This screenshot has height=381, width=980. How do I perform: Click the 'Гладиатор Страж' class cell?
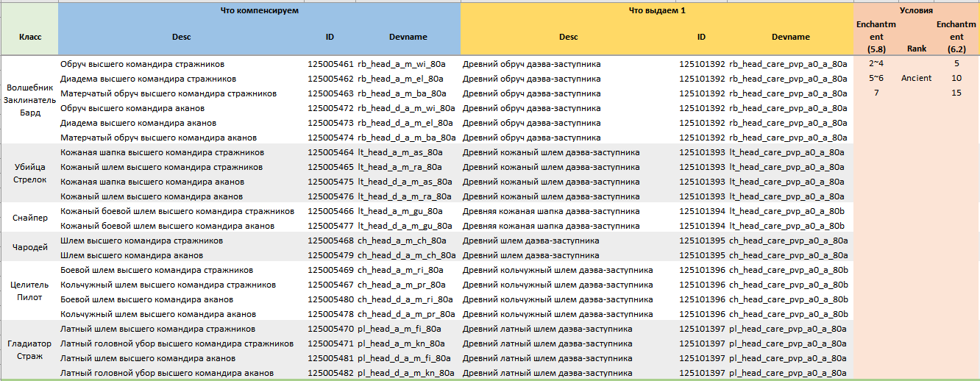click(30, 350)
